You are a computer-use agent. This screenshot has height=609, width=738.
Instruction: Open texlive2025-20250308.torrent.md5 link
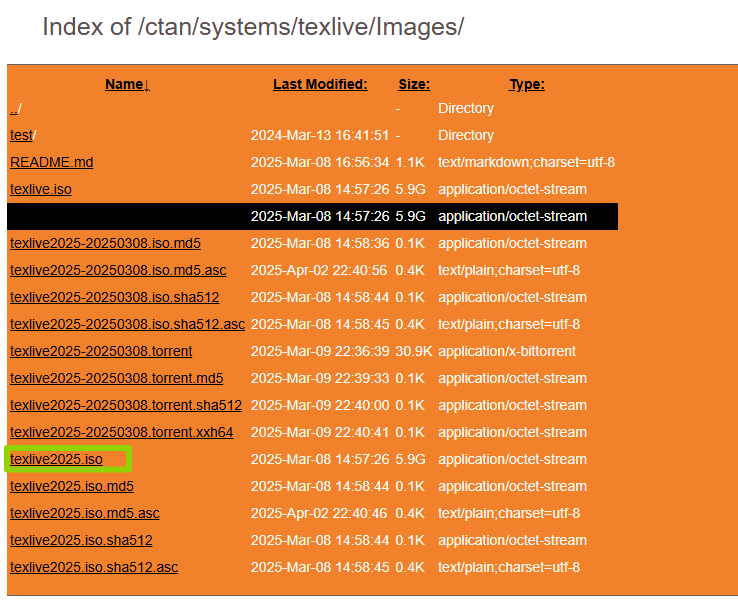point(116,378)
